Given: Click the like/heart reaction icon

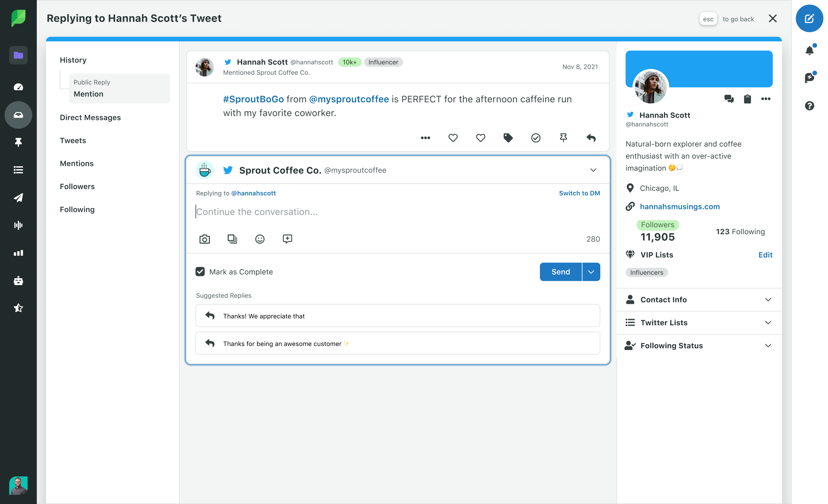Looking at the screenshot, I should click(x=453, y=138).
